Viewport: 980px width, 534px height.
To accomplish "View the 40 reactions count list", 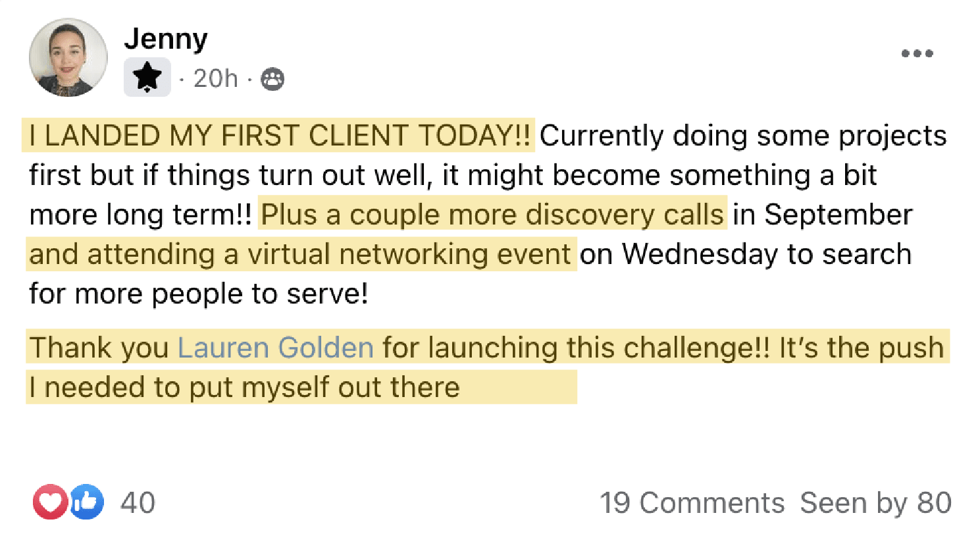I will coord(138,503).
